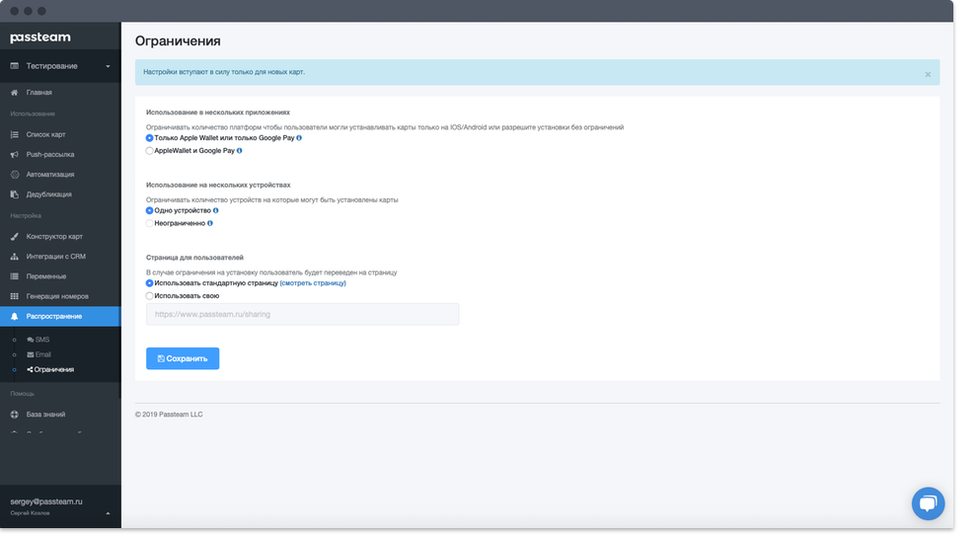980x537 pixels.
Task: Collapse the Распространение menu section
Action: (60, 316)
